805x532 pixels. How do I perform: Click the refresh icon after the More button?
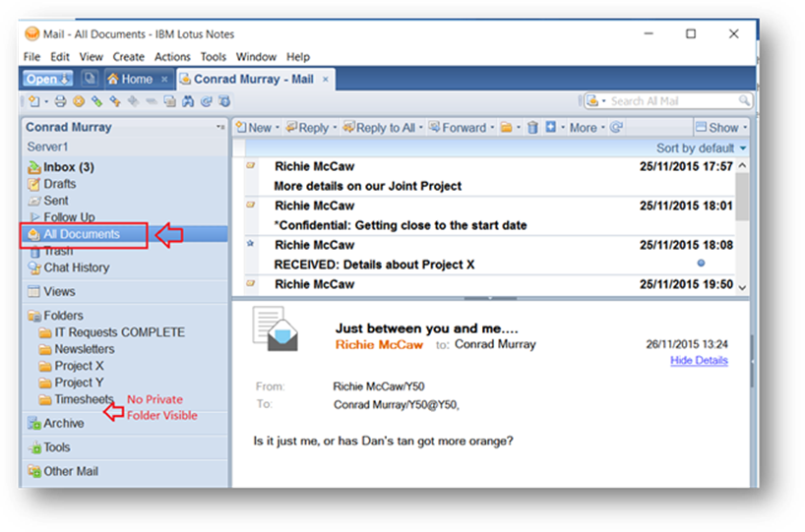click(x=617, y=127)
